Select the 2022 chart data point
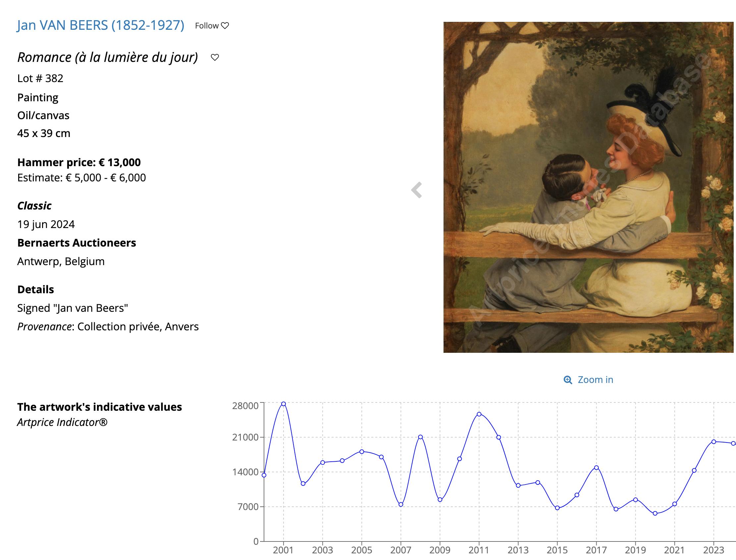Image resolution: width=736 pixels, height=560 pixels. click(694, 470)
